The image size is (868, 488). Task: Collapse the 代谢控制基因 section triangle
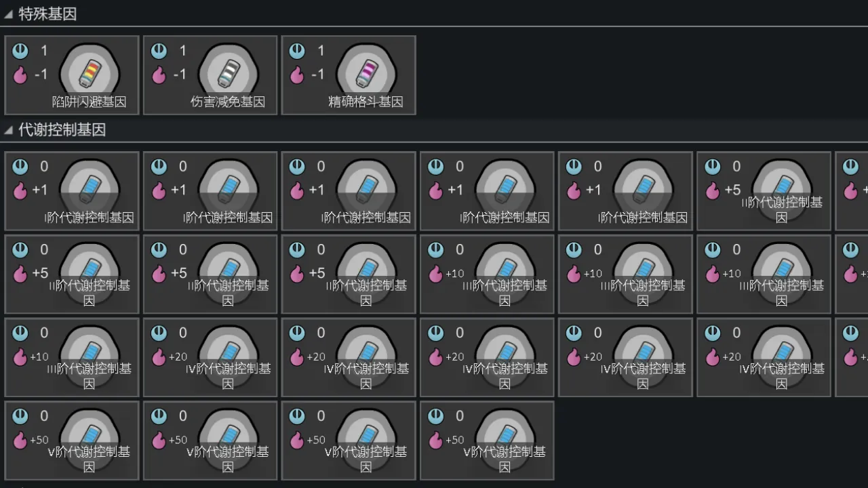8,130
